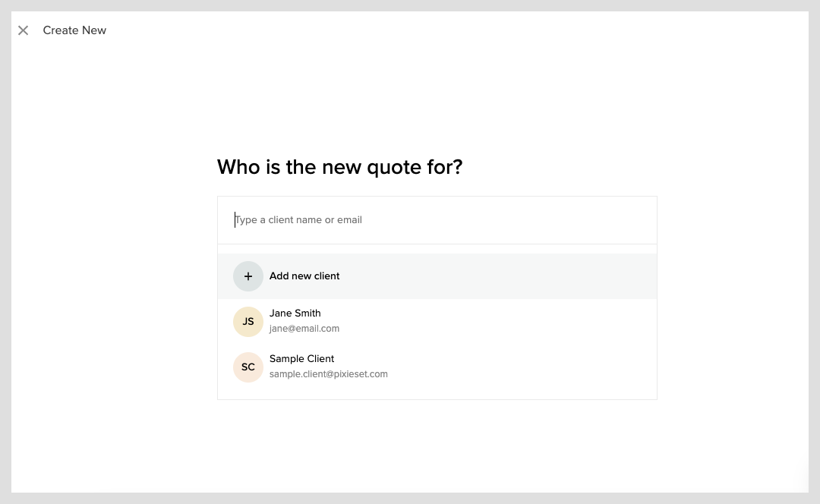Focus the client name or email field

pyautogui.click(x=437, y=220)
